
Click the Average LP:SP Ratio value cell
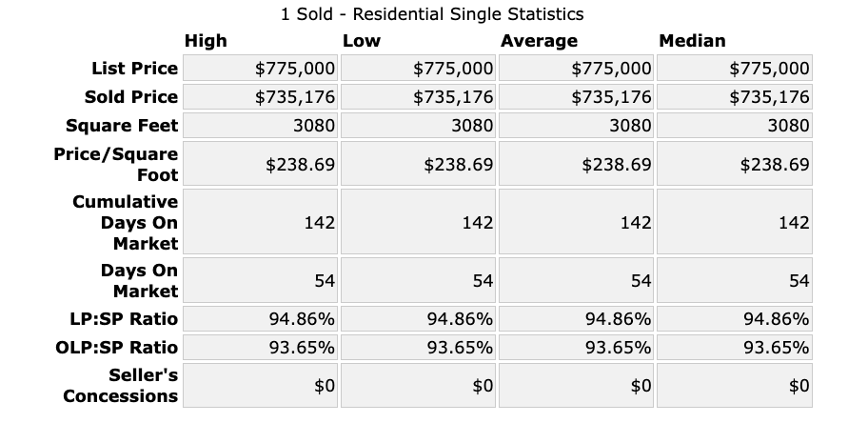click(x=576, y=318)
